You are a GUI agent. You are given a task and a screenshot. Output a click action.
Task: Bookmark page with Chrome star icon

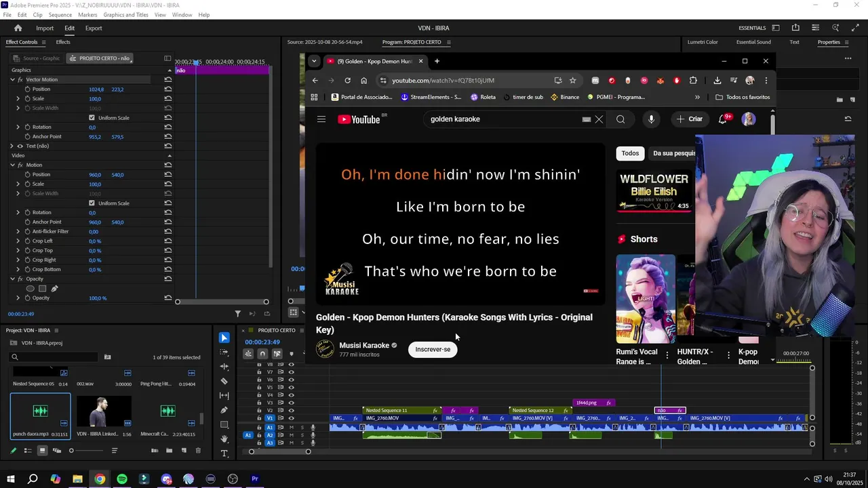coord(573,81)
